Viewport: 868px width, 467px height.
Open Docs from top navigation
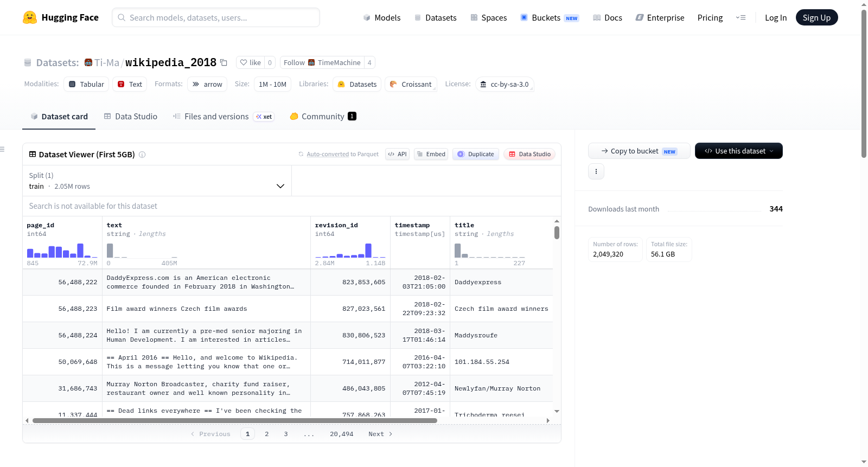coord(608,17)
